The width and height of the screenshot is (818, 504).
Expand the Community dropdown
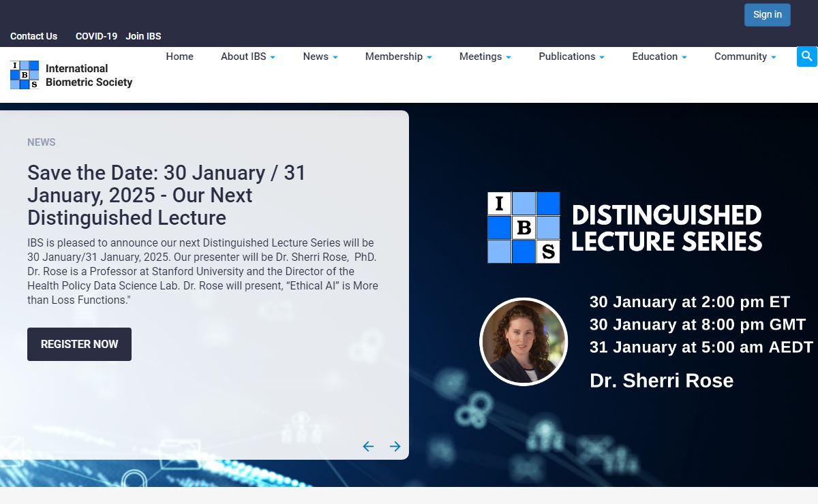click(x=744, y=57)
